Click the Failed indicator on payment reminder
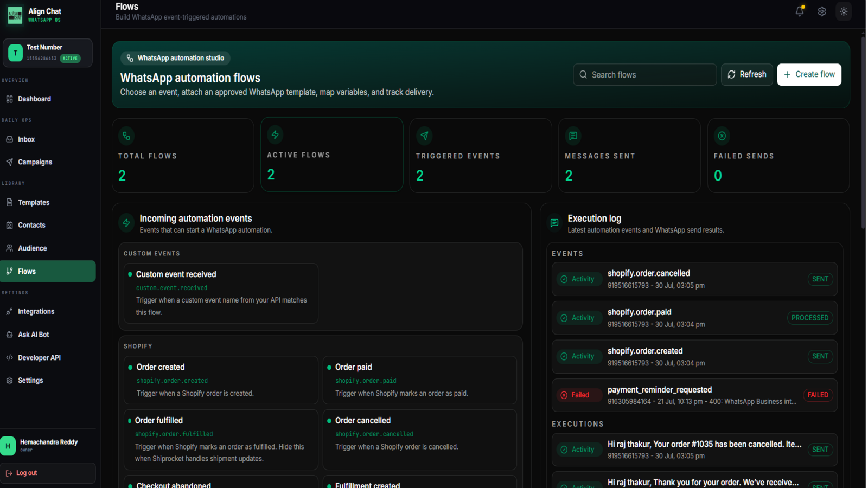 click(579, 395)
